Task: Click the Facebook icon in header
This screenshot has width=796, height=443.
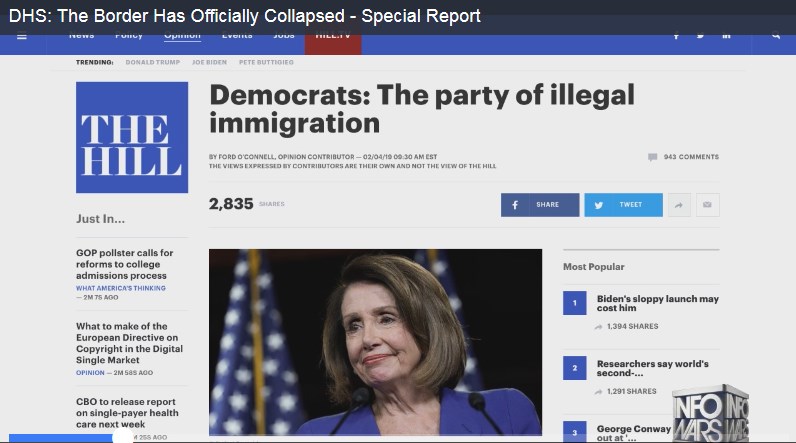Action: pyautogui.click(x=676, y=36)
